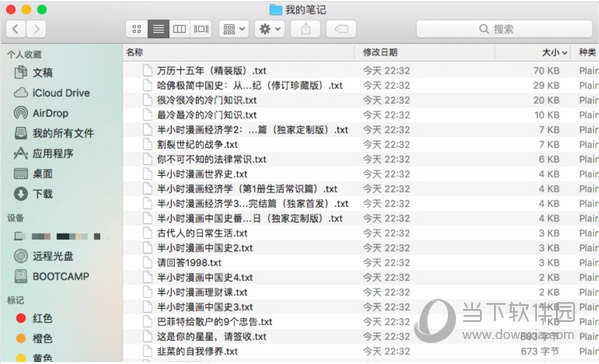Open the arrange-by grid dropdown
The image size is (599, 364).
(x=234, y=29)
